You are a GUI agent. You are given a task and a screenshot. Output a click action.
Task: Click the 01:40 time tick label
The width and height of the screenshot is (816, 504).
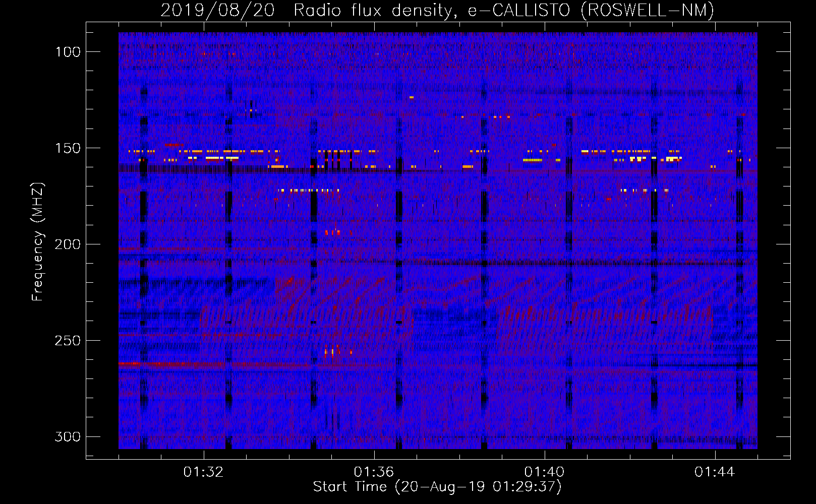coord(544,472)
